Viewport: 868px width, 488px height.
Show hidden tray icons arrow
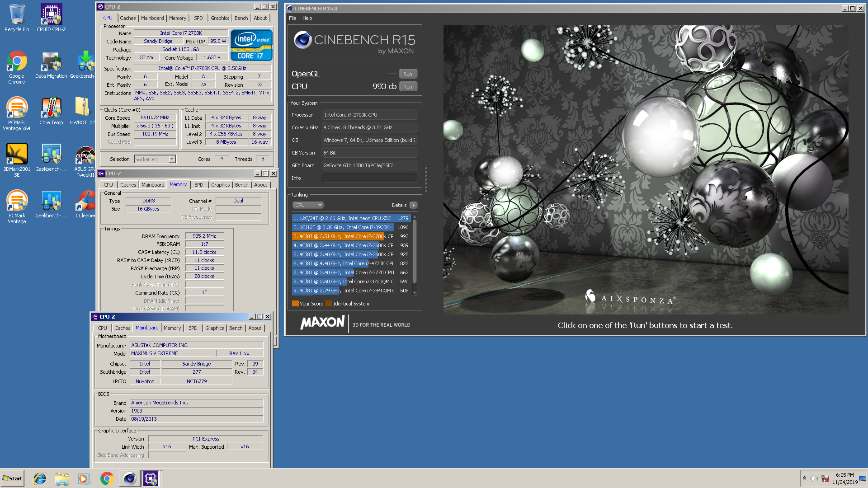coord(804,478)
